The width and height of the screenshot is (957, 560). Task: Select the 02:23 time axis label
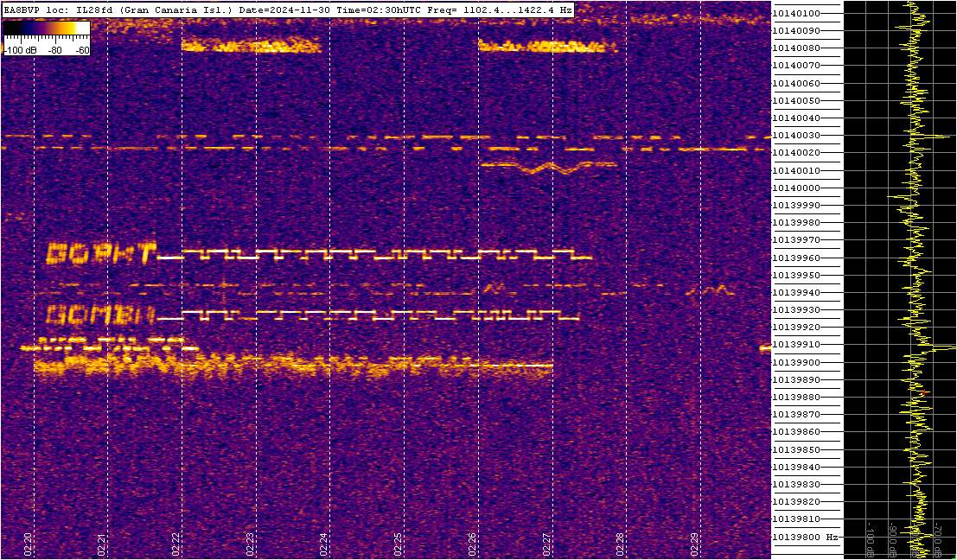tap(250, 543)
